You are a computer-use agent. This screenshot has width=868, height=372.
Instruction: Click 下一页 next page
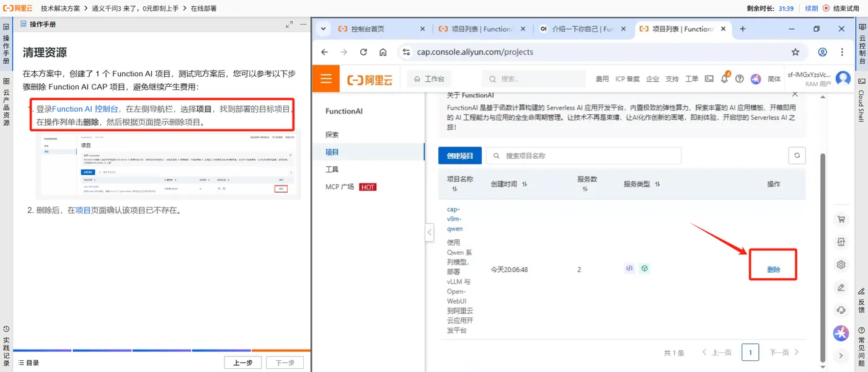(x=784, y=352)
